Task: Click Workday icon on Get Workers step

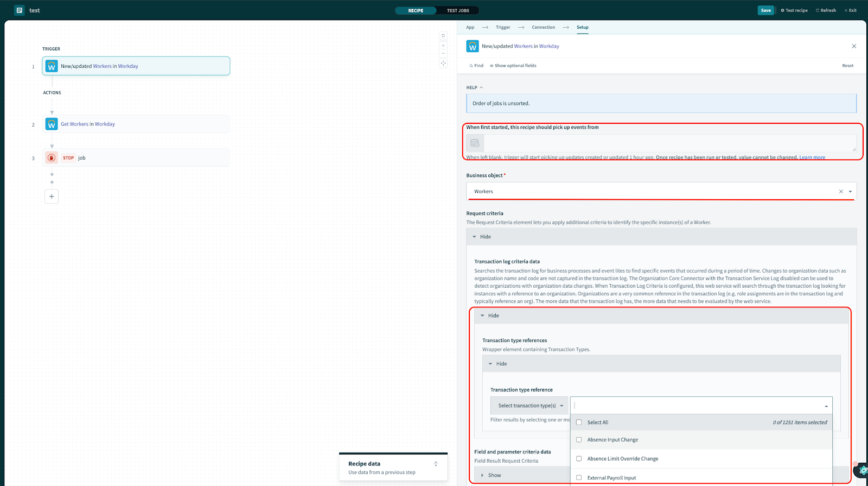Action: tap(52, 124)
